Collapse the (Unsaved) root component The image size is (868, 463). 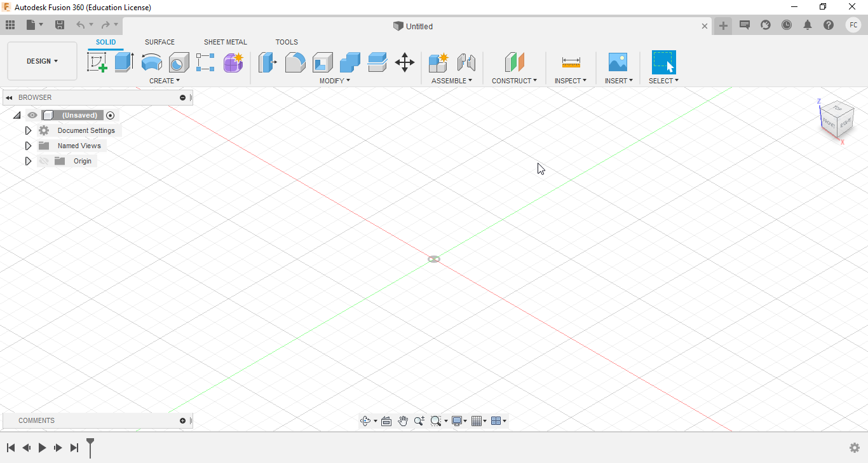click(x=17, y=115)
